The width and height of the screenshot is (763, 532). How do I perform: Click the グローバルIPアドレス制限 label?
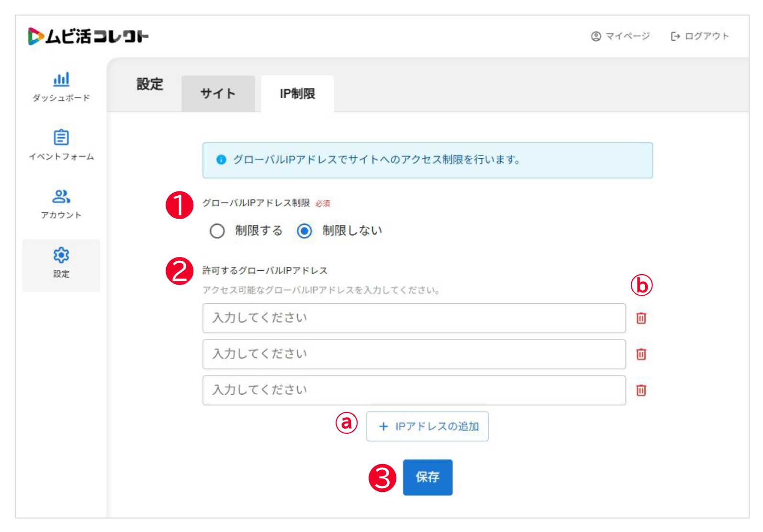click(x=256, y=203)
